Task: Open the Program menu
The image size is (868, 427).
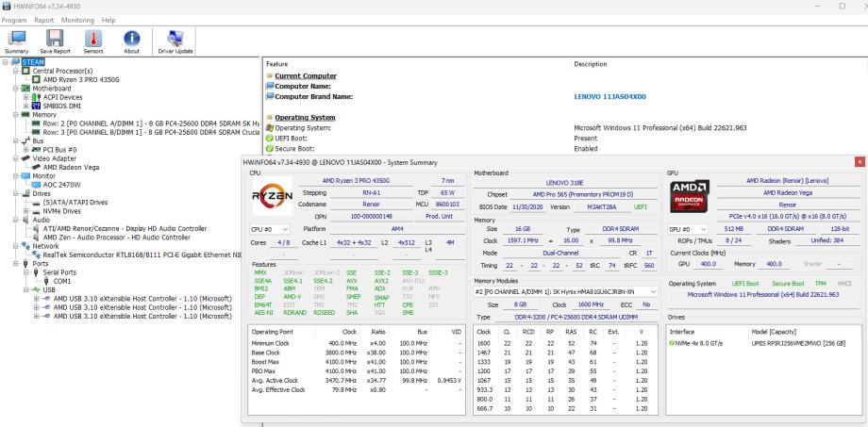Action: coord(14,20)
